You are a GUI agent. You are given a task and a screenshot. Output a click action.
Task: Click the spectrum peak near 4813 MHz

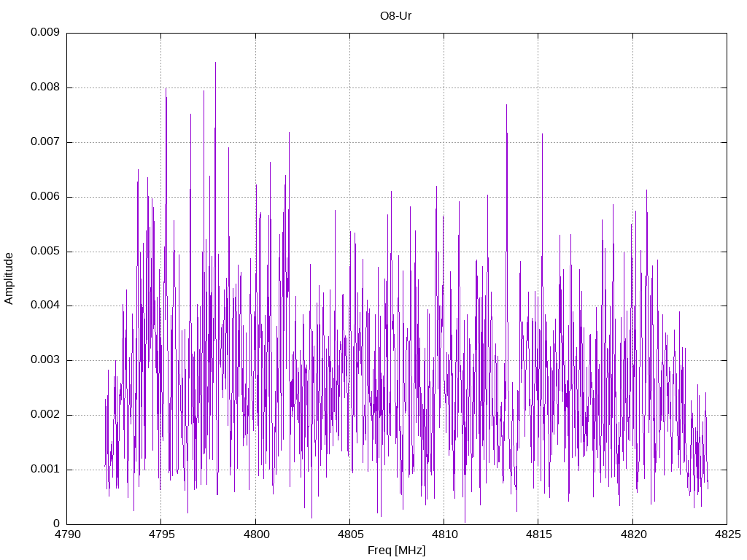pos(506,106)
